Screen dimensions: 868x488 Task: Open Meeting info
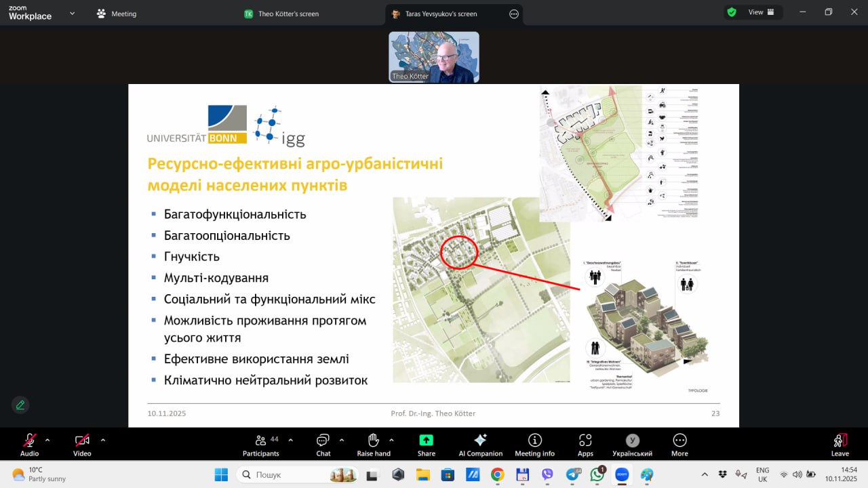coord(534,444)
